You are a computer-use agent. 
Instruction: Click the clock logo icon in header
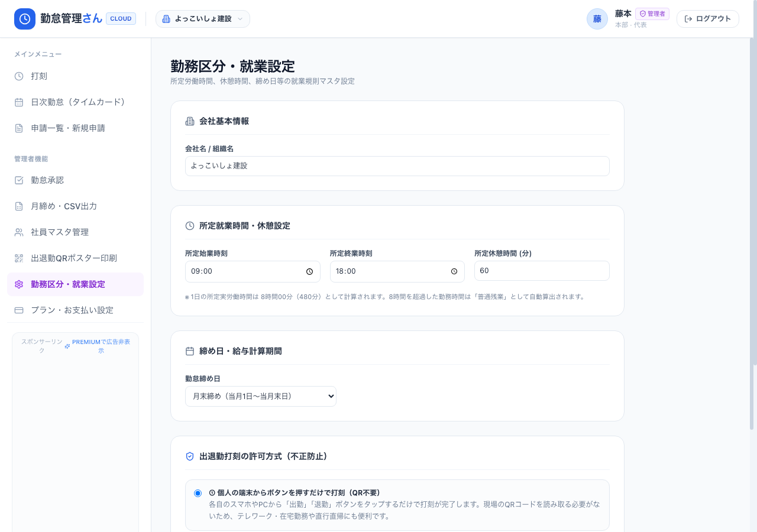25,19
